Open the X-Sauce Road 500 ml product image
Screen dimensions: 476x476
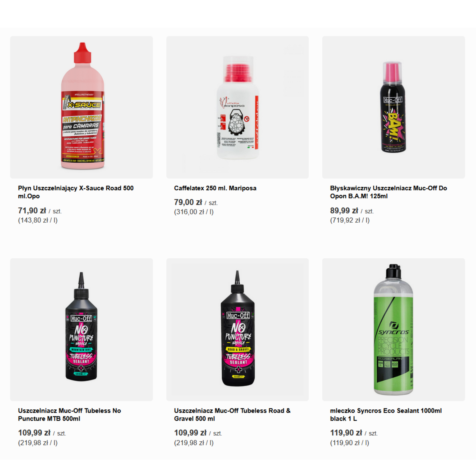pos(81,107)
